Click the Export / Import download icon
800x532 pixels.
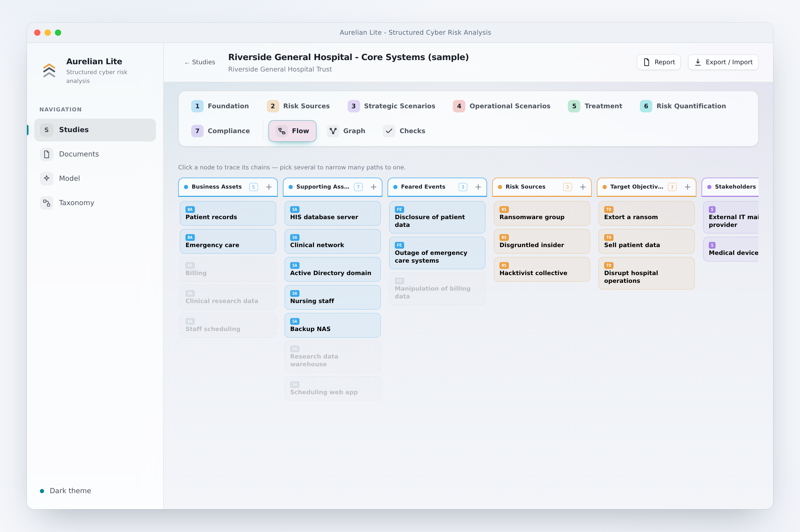click(698, 62)
